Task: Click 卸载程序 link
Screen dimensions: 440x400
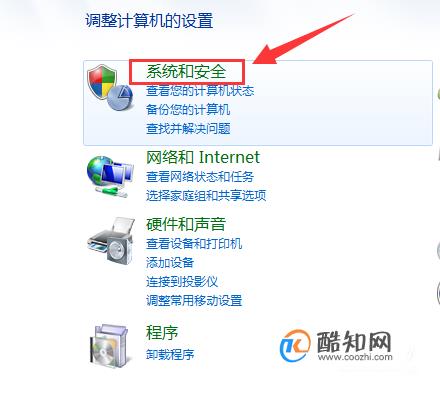Action: [x=170, y=354]
